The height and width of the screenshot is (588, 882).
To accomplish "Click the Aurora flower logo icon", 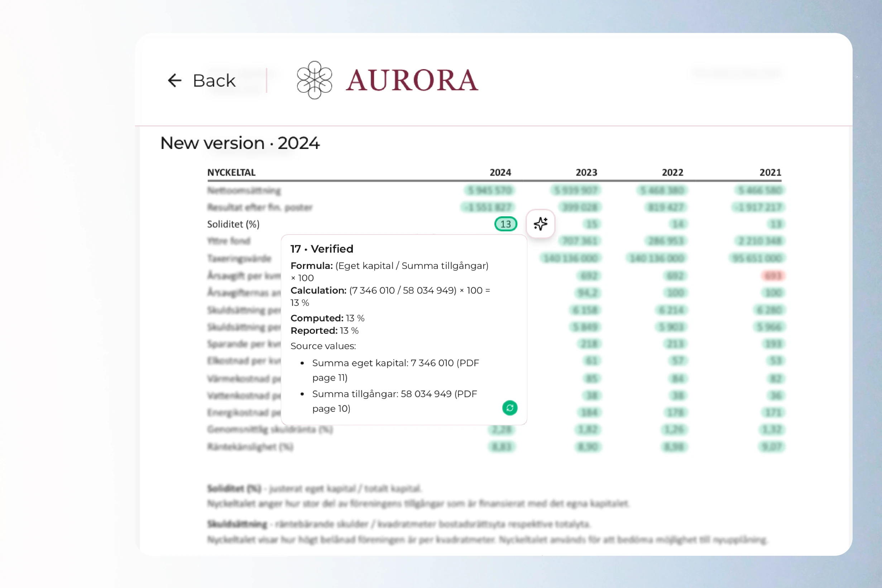I will tap(315, 80).
